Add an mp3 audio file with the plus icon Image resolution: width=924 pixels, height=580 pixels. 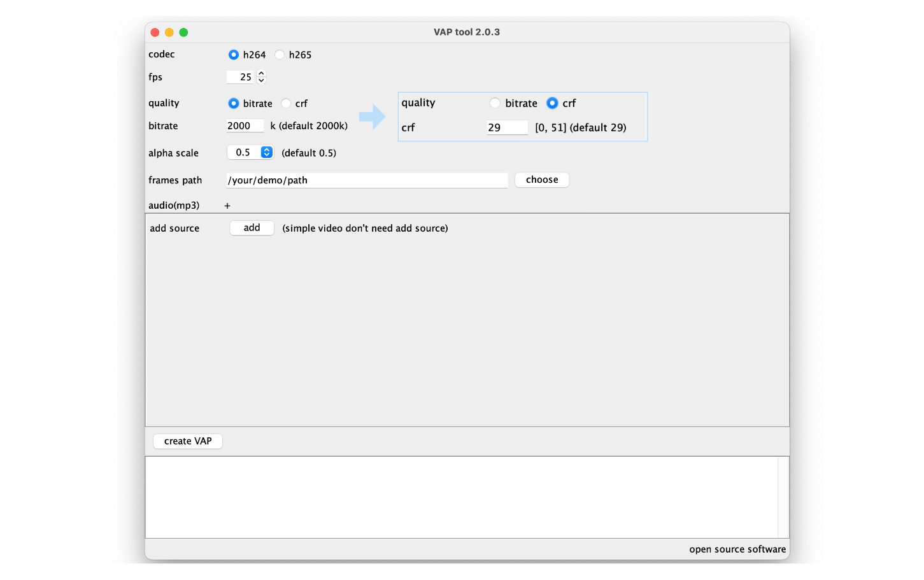click(227, 206)
